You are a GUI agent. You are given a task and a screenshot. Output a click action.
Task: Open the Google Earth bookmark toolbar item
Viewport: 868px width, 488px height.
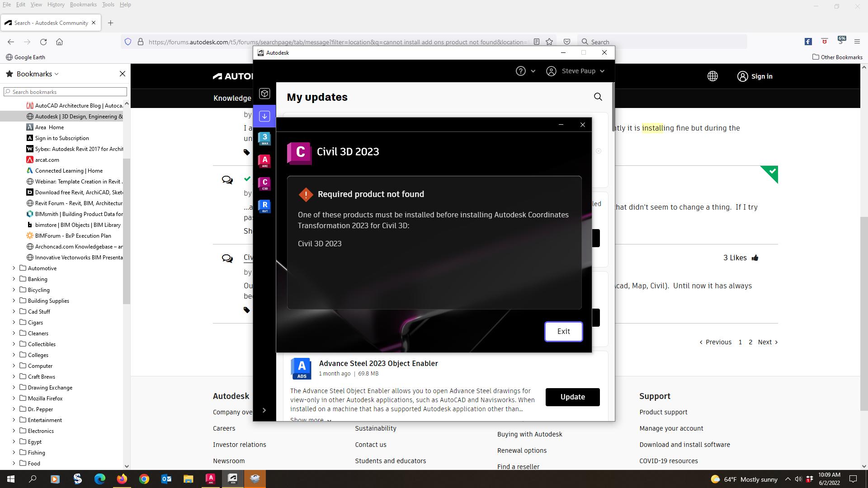click(x=26, y=57)
